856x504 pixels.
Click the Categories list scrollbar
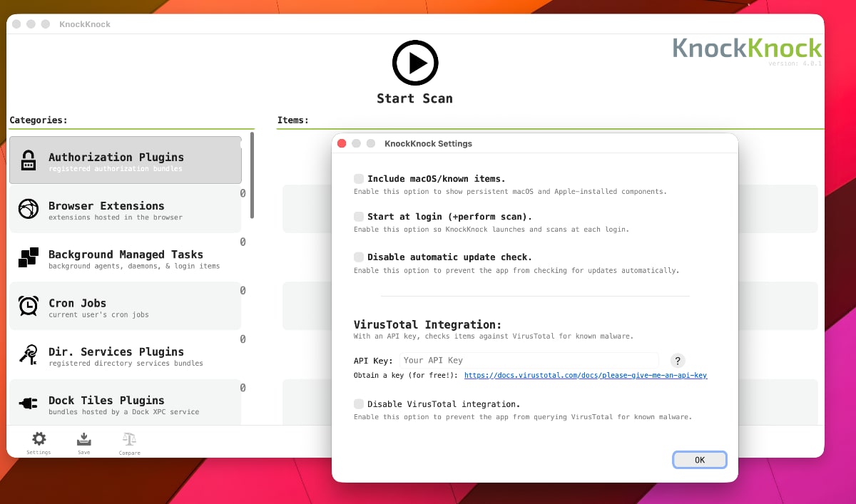[x=252, y=175]
